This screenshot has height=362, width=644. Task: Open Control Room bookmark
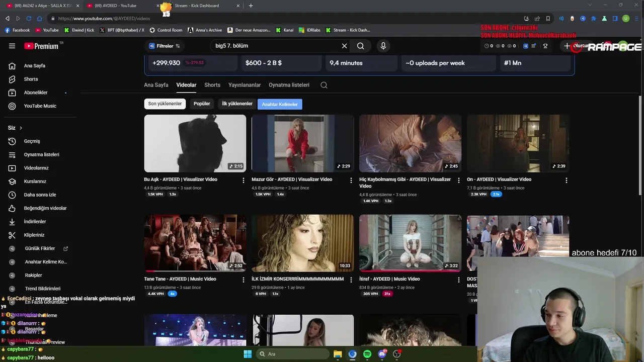(x=166, y=30)
